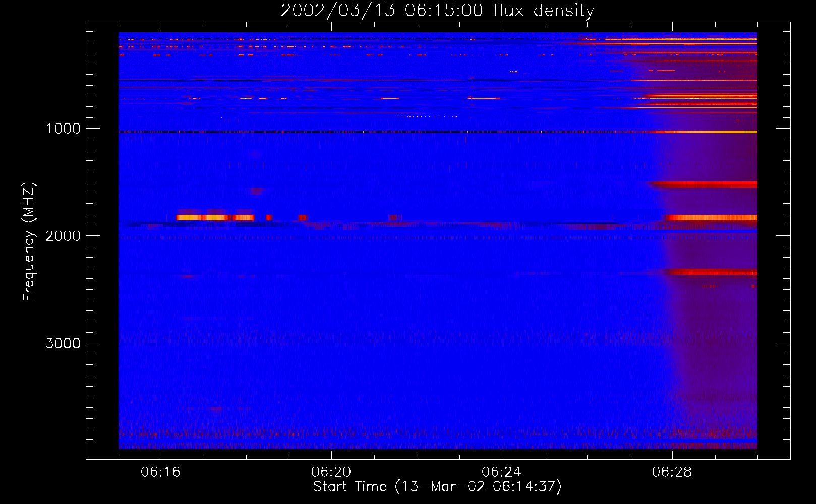Click the 06:28 time tick label
The image size is (816, 504).
click(672, 472)
